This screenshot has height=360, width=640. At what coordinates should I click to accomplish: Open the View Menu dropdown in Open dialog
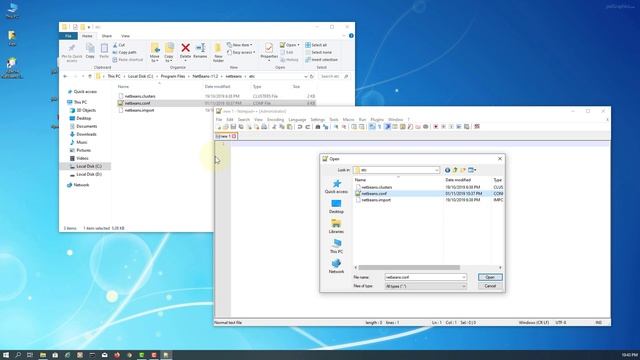(472, 170)
